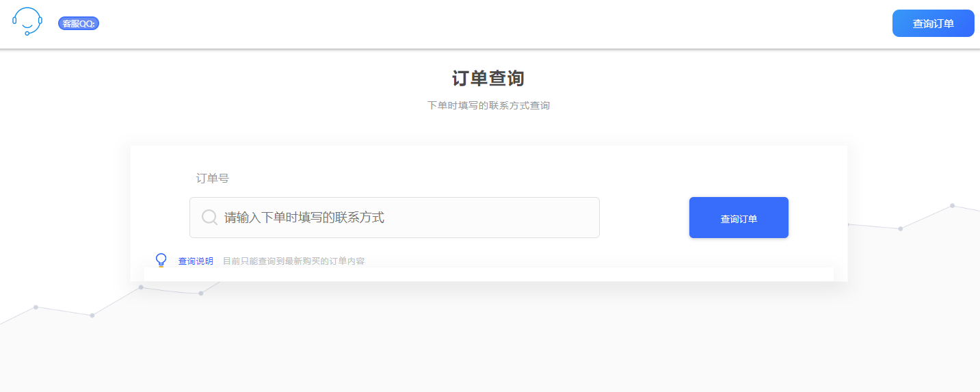The width and height of the screenshot is (980, 392).
Task: Click the customer service headset icon
Action: tap(27, 21)
